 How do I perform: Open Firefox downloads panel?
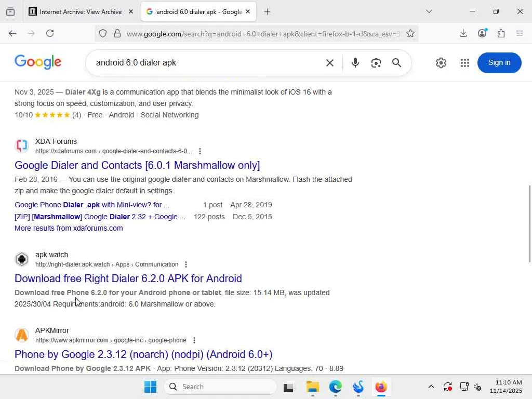463,33
